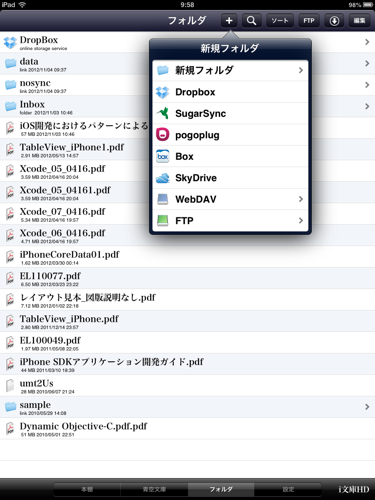
Task: Open PDF icon of TableView_iPhone1.pdf
Action: (x=10, y=149)
